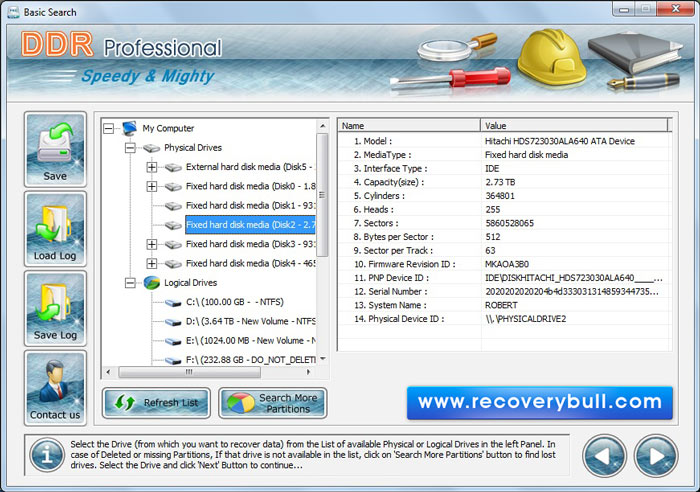Select the 'Model :' property row
Image resolution: width=700 pixels, height=492 pixels.
point(504,141)
